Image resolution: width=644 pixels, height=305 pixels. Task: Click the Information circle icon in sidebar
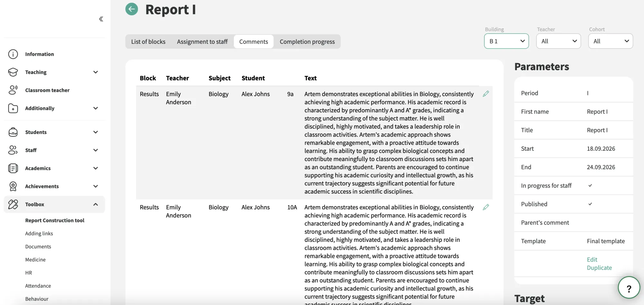(13, 54)
